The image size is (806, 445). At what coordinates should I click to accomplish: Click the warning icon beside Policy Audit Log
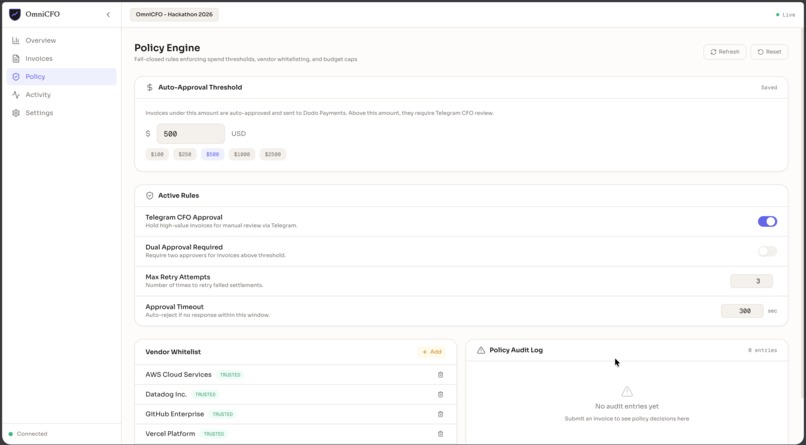tap(481, 350)
